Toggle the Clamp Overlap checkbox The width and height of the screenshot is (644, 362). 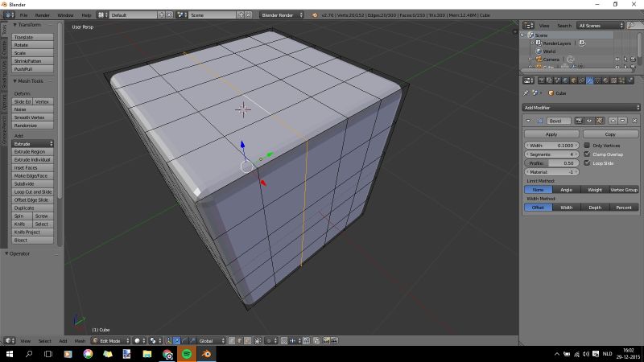click(587, 154)
